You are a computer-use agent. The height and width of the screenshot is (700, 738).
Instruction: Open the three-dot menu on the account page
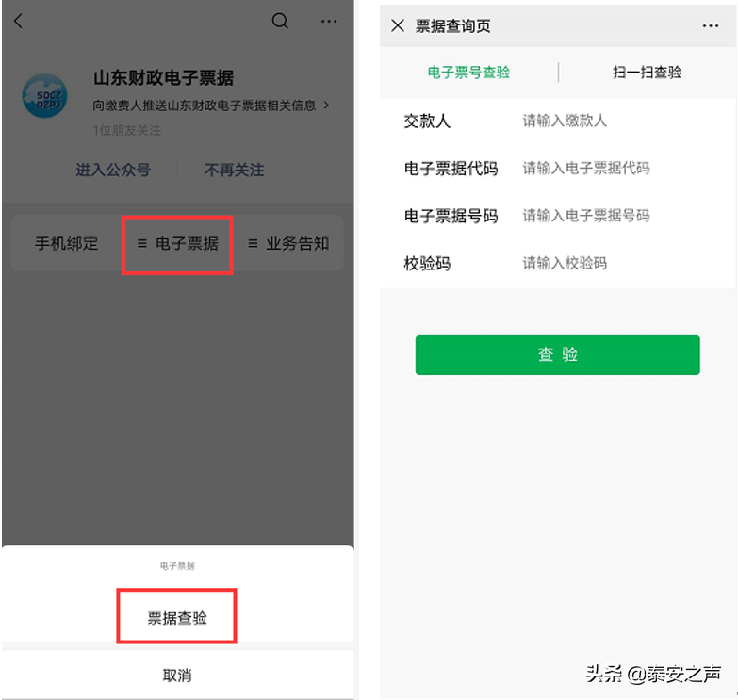[329, 21]
